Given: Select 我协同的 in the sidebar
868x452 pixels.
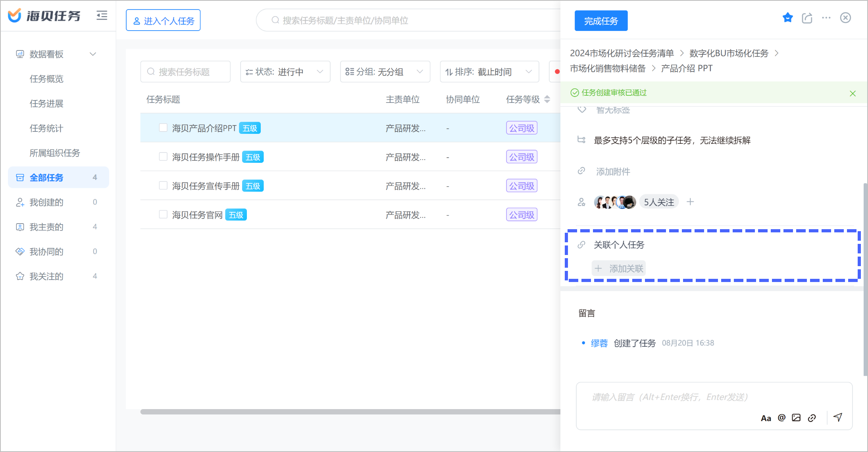Looking at the screenshot, I should tap(58, 251).
